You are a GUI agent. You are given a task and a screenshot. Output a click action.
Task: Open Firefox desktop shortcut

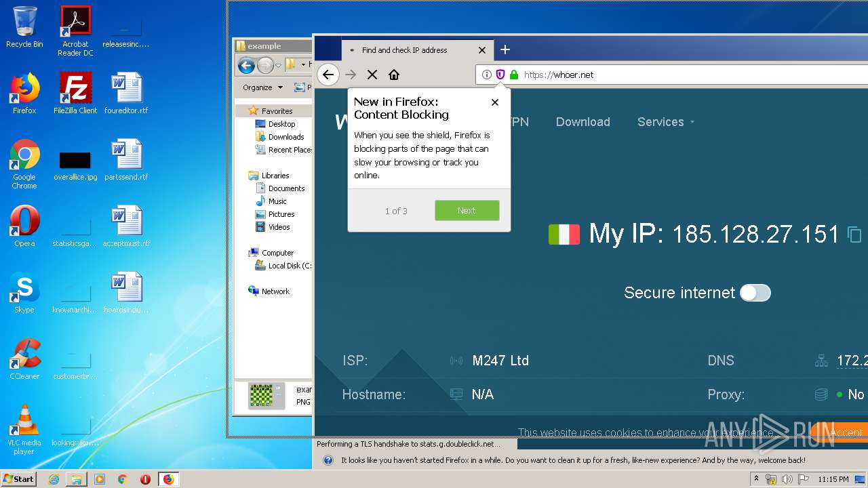pos(24,94)
